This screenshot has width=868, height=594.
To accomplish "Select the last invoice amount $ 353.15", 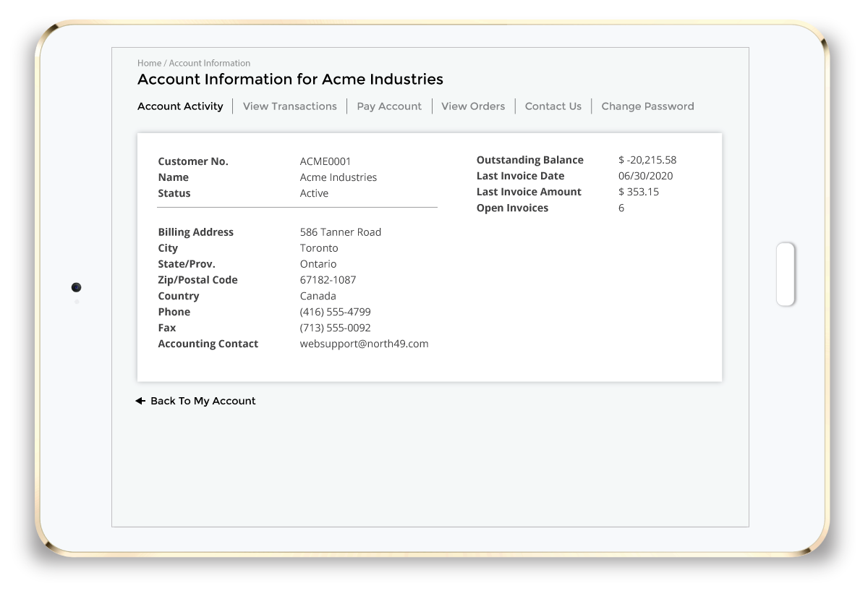I will coord(639,192).
